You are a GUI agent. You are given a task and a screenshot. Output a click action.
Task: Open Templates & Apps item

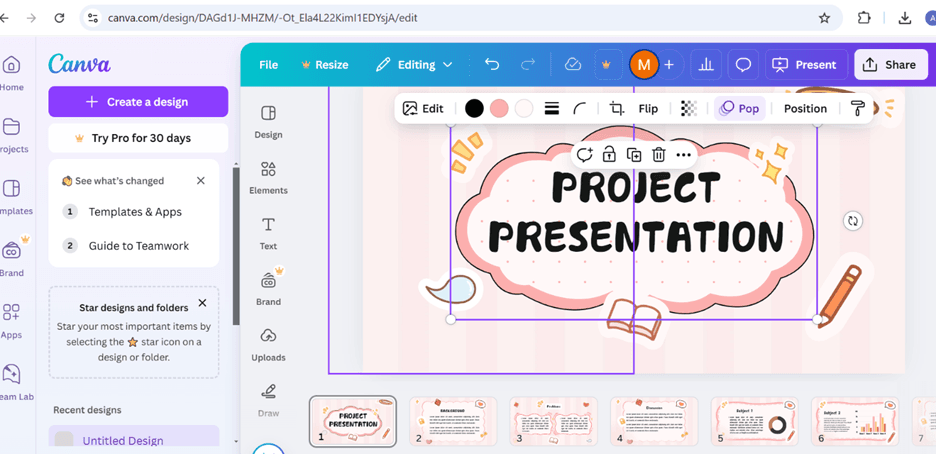pyautogui.click(x=135, y=212)
